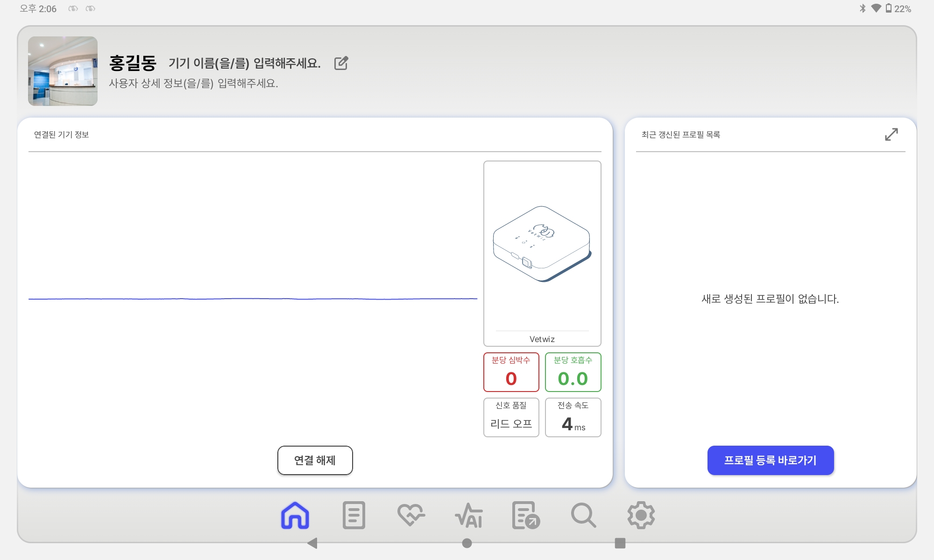Screen dimensions: 934x560
Task: Tap the Vetwiz device illustration card
Action: 542,253
